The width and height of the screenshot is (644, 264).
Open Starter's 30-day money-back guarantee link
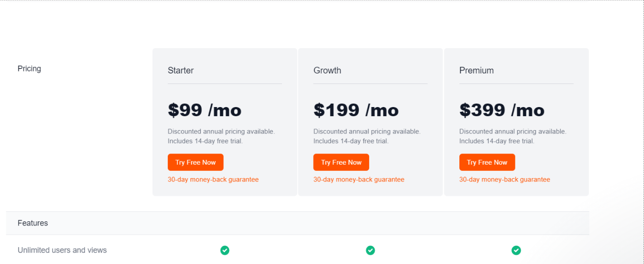[213, 180]
